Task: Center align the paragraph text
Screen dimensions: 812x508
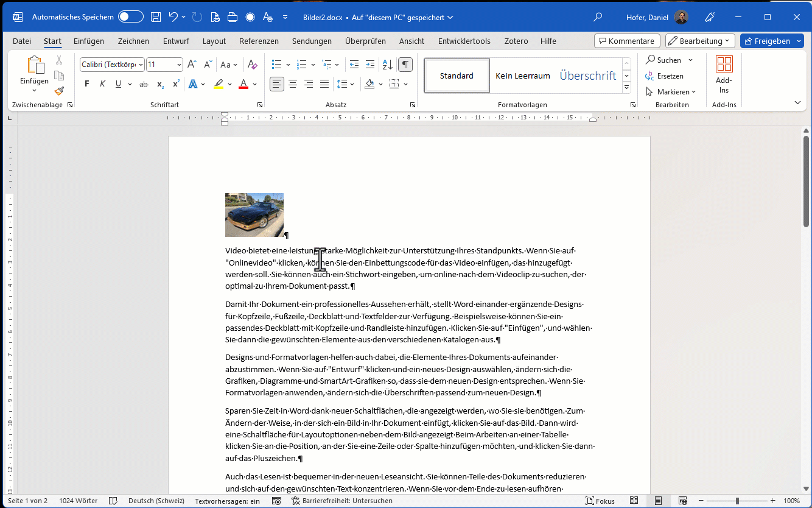Action: click(293, 84)
